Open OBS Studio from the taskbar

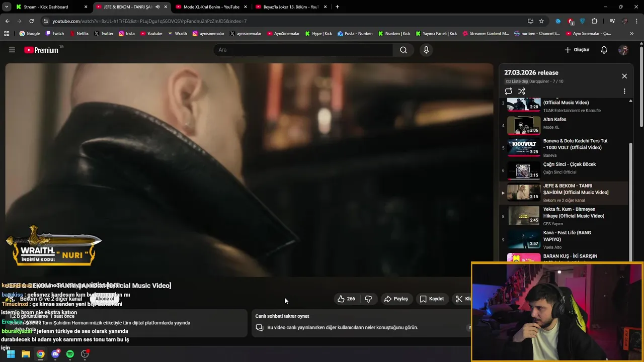85,354
